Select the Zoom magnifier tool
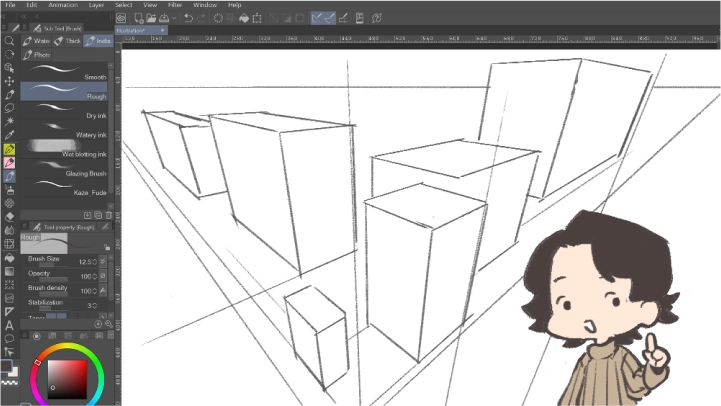The image size is (721, 406). click(x=9, y=41)
